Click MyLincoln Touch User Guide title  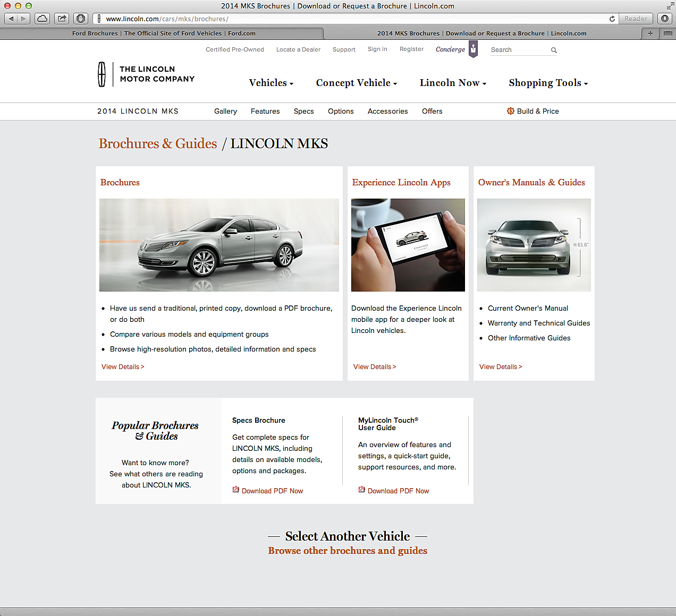point(388,424)
